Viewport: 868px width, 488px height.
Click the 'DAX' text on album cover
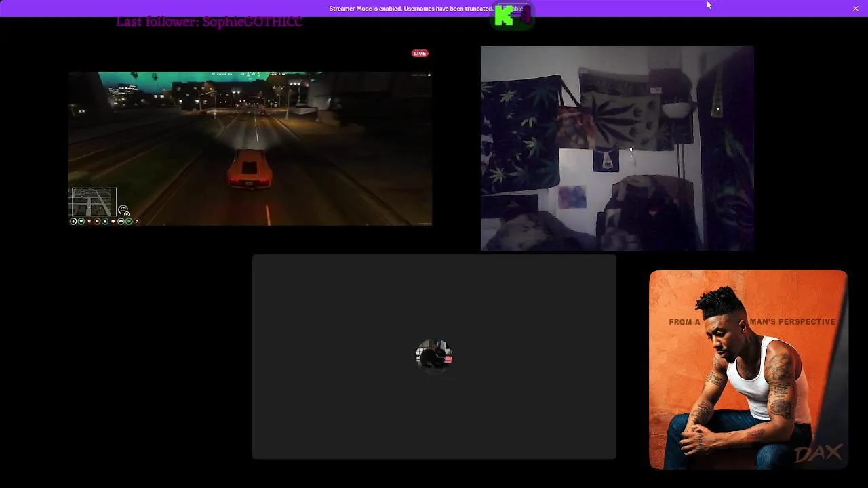(x=818, y=453)
